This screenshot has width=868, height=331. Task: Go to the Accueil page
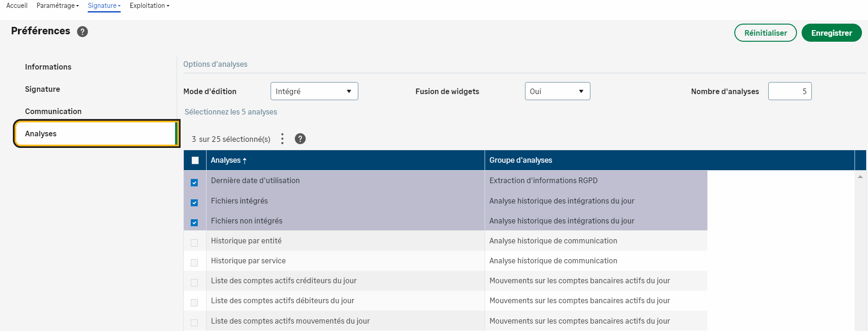click(x=17, y=6)
